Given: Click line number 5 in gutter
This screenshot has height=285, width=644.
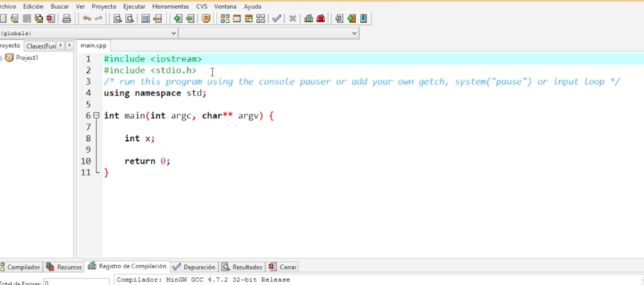Looking at the screenshot, I should (x=89, y=105).
